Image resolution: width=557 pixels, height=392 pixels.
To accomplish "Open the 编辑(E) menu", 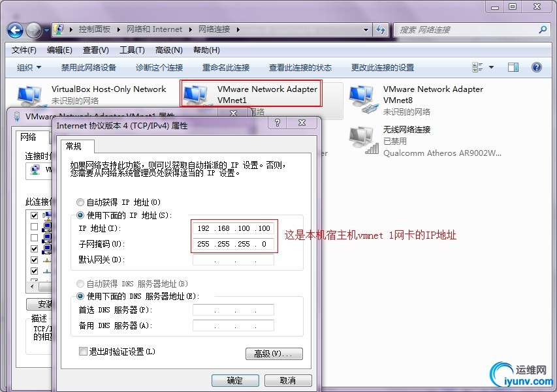I will (x=59, y=50).
